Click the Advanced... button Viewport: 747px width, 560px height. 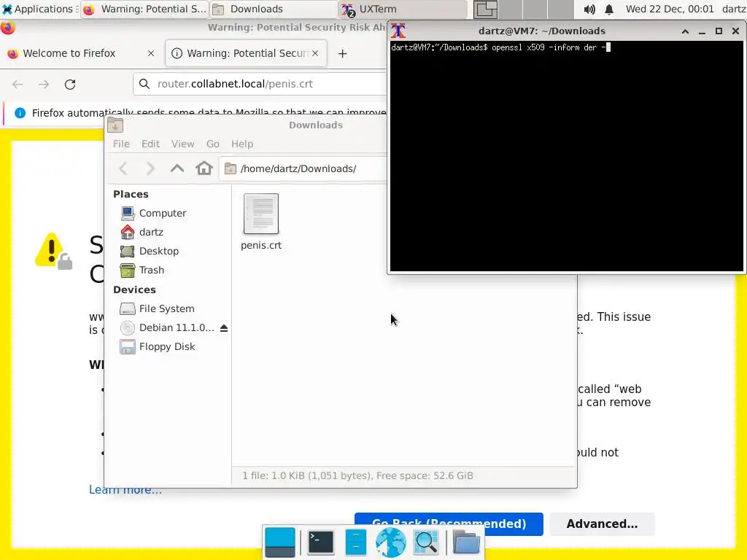(x=602, y=524)
